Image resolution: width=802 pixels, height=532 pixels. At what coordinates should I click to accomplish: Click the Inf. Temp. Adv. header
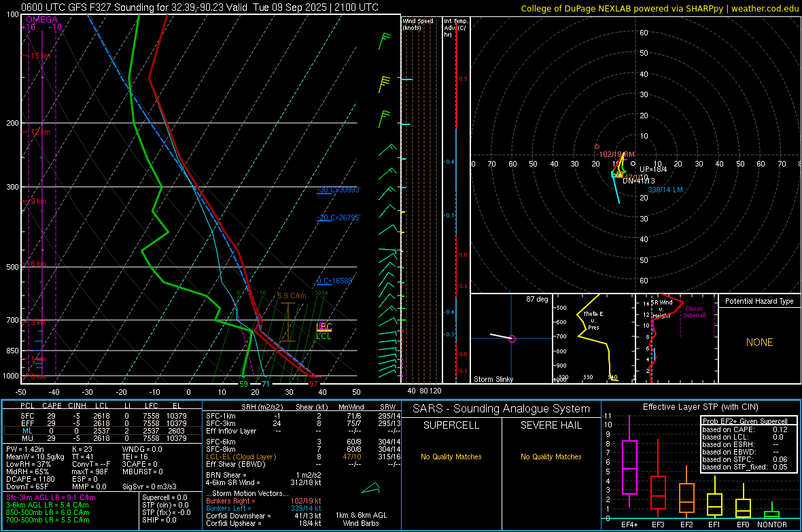(455, 28)
